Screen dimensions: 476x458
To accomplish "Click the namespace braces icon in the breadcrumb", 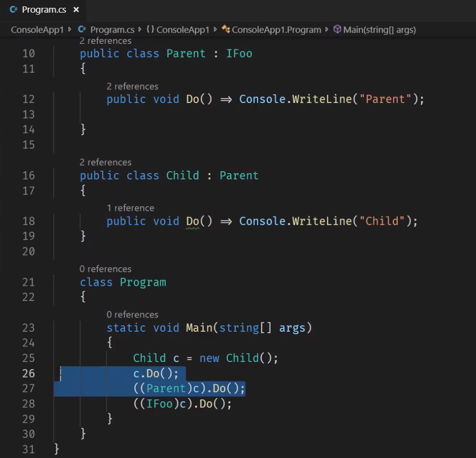I will [x=150, y=30].
